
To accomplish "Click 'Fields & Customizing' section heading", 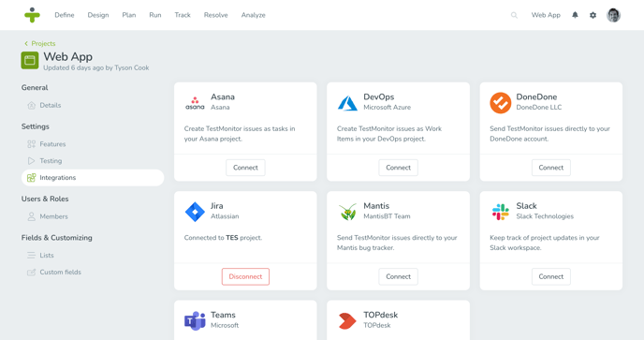I will point(57,238).
